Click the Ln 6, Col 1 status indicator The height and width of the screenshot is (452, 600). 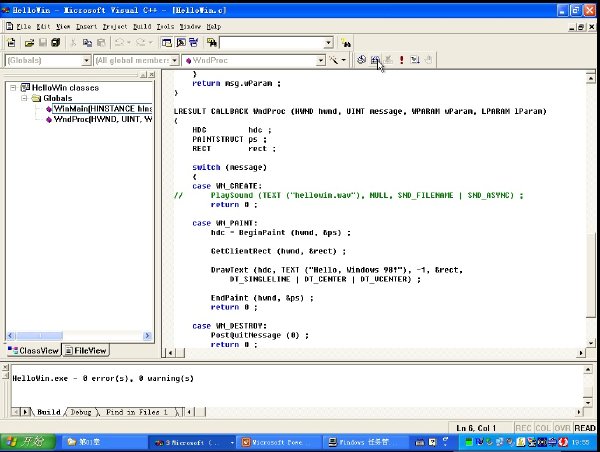[x=476, y=428]
